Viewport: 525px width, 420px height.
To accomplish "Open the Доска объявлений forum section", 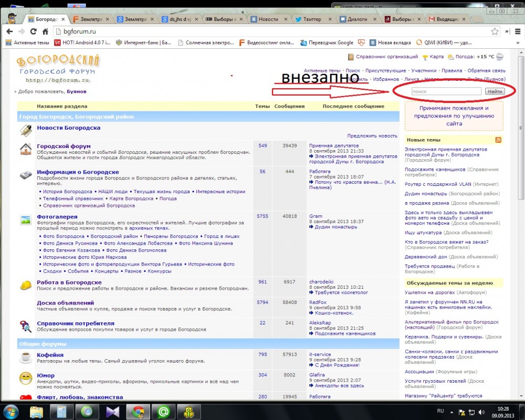I will (66, 303).
